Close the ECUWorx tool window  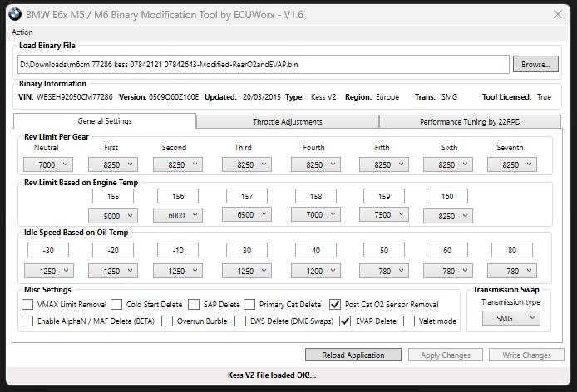557,13
